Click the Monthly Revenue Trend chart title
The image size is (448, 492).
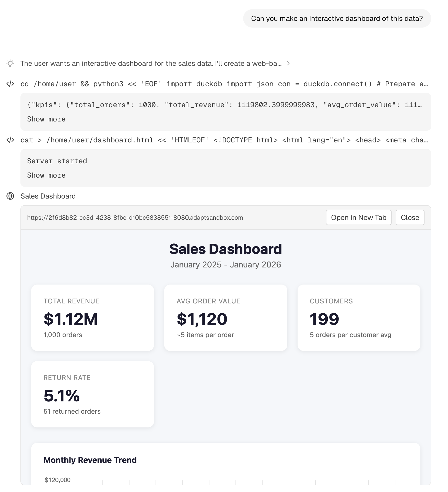coord(90,460)
